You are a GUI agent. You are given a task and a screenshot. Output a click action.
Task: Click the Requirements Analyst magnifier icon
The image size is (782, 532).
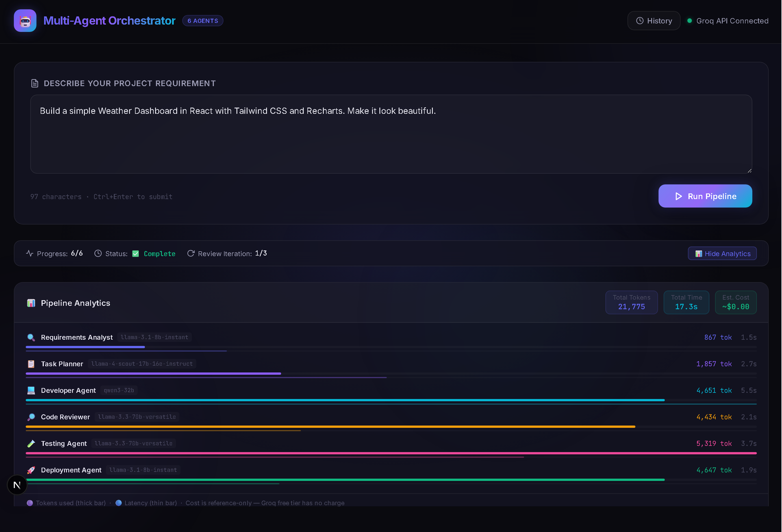tap(31, 337)
